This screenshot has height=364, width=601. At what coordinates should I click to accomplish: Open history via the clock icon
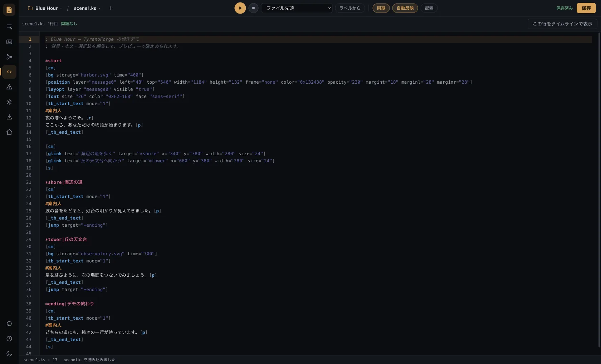[x=9, y=339]
